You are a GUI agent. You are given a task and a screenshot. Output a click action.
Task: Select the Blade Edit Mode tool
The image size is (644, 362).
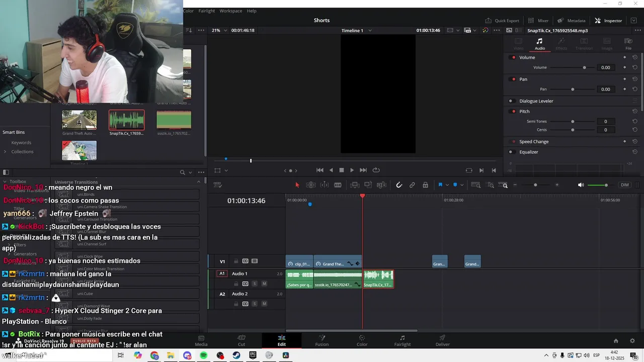[x=338, y=185]
